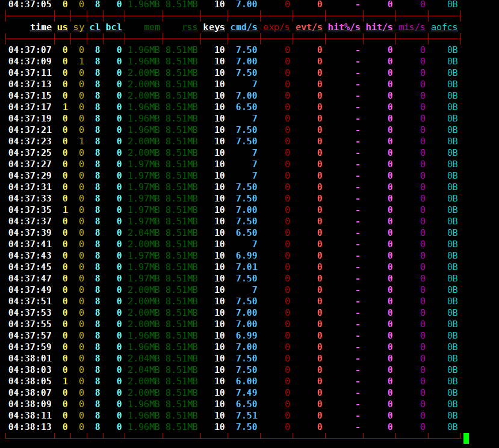
Task: Click mem value 1.97MB in 04:37:27 row
Action: tap(144, 164)
